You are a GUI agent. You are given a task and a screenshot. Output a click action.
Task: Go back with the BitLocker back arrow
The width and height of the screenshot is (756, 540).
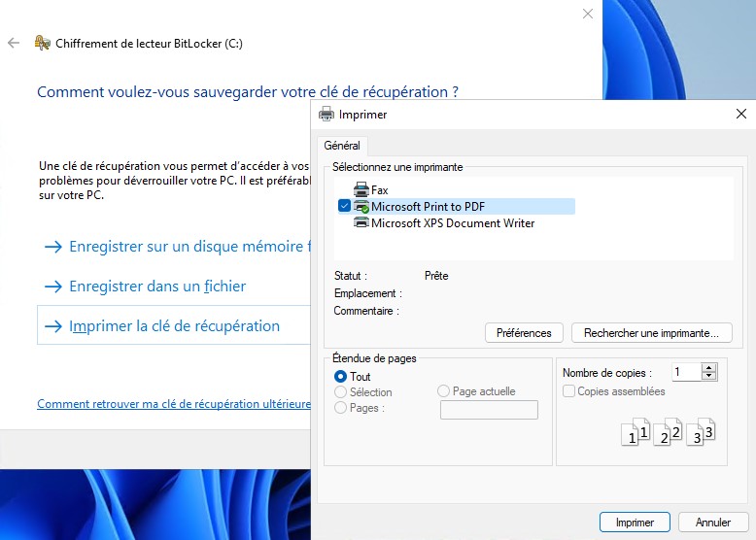tap(14, 43)
